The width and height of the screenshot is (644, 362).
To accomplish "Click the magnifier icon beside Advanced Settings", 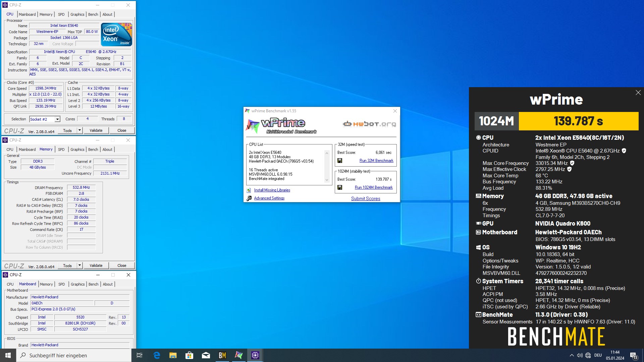I will [x=249, y=198].
